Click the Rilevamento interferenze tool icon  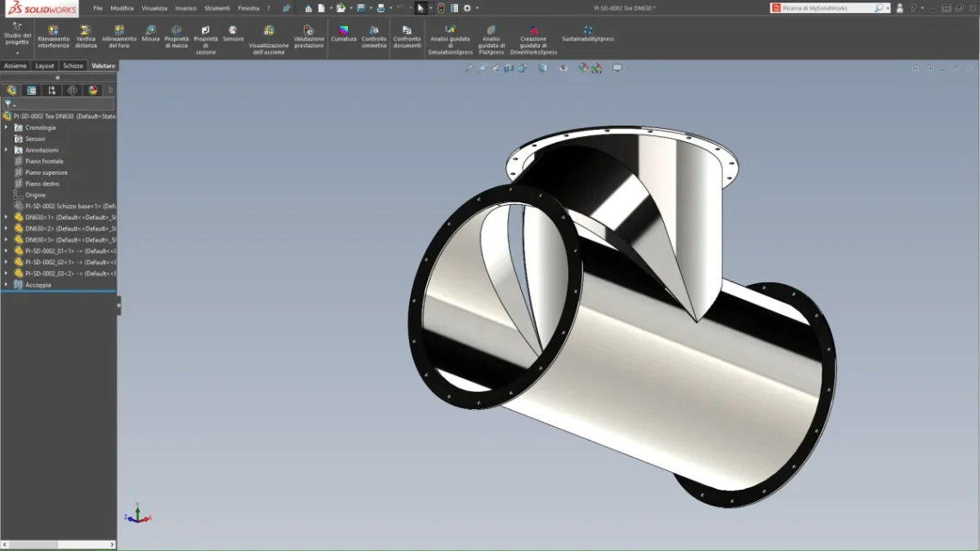(x=53, y=30)
